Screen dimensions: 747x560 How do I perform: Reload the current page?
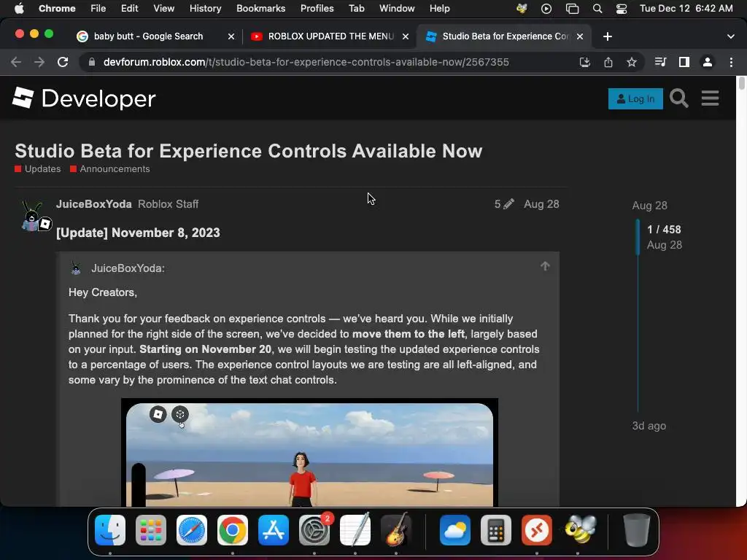(x=63, y=62)
